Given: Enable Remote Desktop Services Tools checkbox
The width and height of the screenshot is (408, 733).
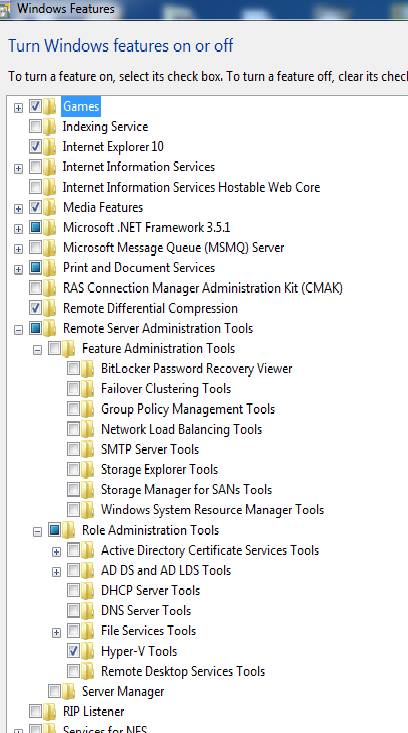Looking at the screenshot, I should coord(73,671).
